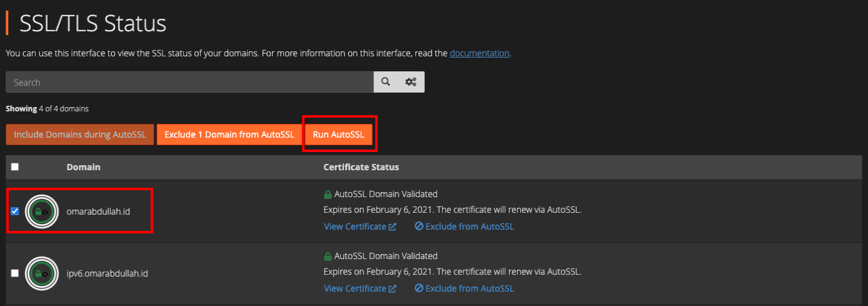The height and width of the screenshot is (306, 868).
Task: Click the ipv6.omarabdullah.id certificate lock badge
Action: pyautogui.click(x=41, y=273)
